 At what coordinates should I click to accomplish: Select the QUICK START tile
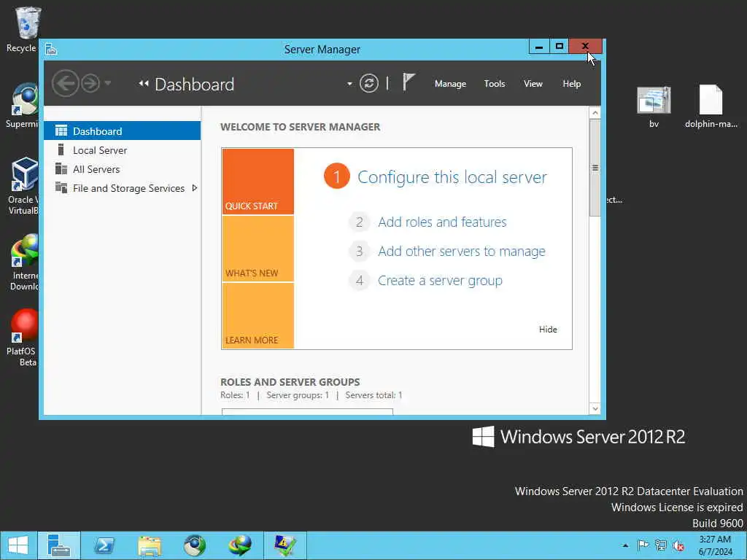pos(258,182)
